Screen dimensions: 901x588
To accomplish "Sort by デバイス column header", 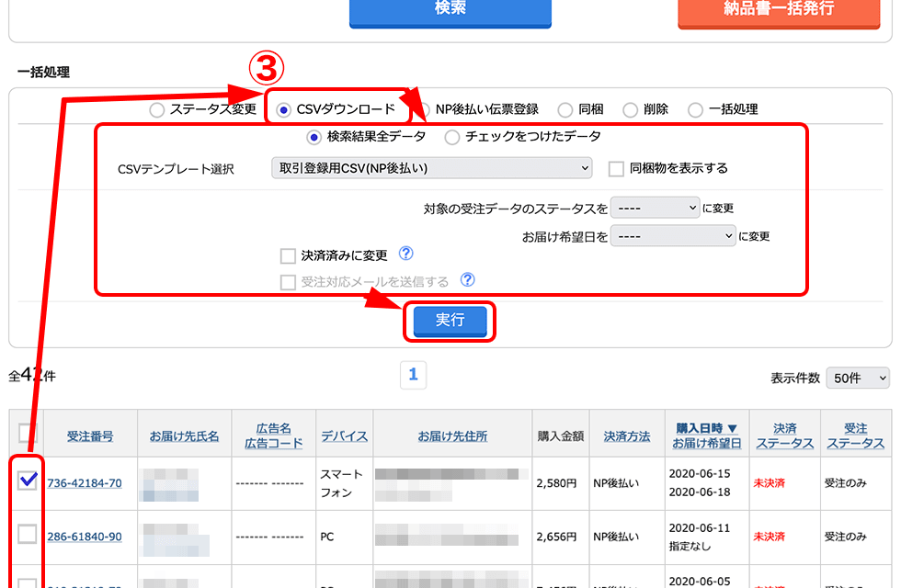I will click(344, 436).
